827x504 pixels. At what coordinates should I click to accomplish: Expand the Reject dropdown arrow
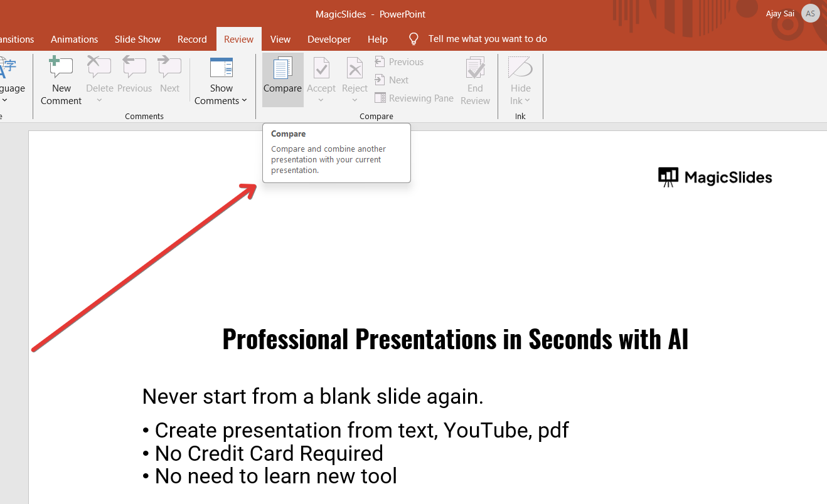pyautogui.click(x=355, y=100)
